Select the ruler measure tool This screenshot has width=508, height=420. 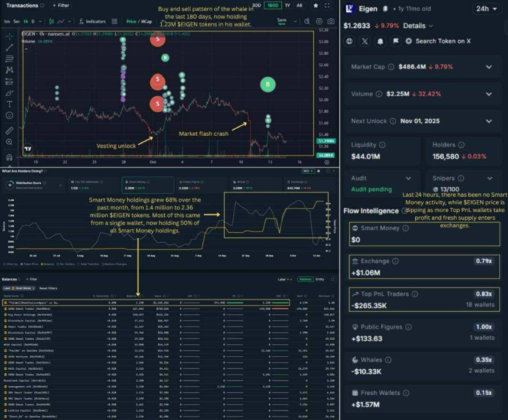tap(9, 130)
